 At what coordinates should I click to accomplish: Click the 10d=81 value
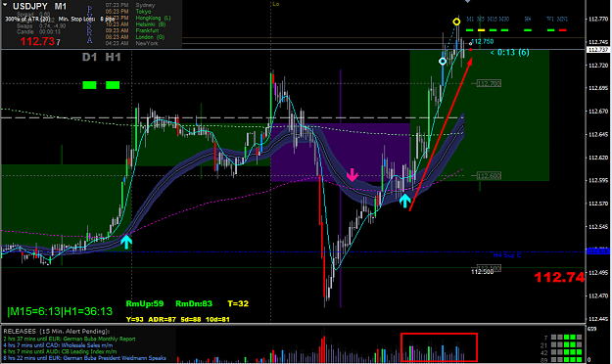tap(217, 320)
